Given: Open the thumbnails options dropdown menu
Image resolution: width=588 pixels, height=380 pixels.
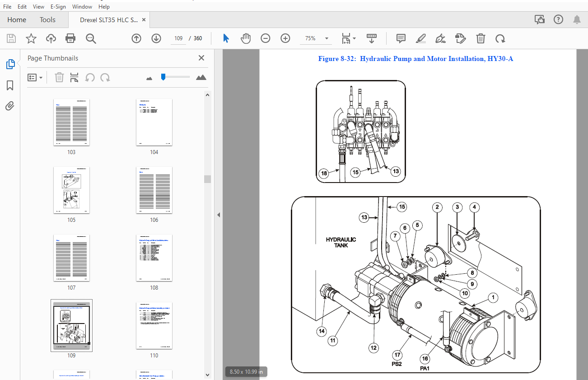Looking at the screenshot, I should (x=35, y=77).
